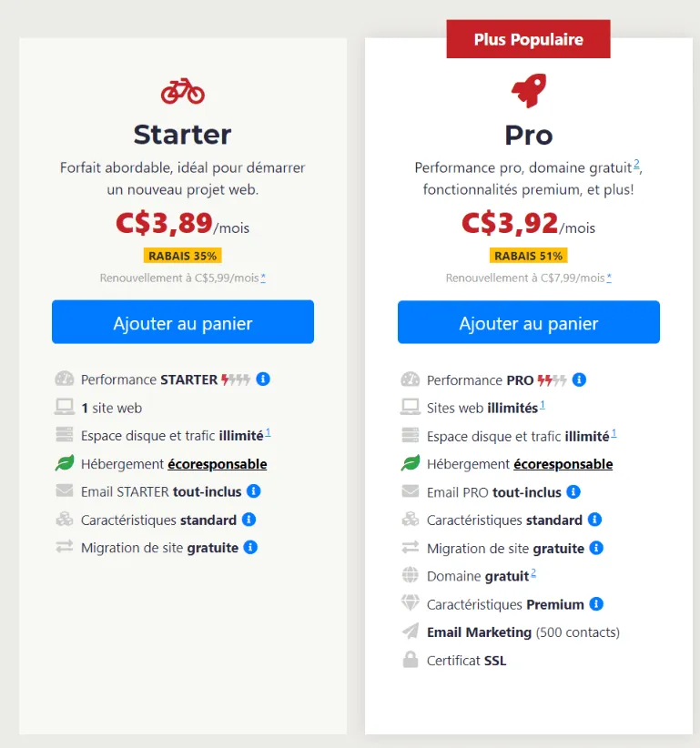Click the Plus Populaire red banner
This screenshot has height=748, width=700.
(528, 39)
